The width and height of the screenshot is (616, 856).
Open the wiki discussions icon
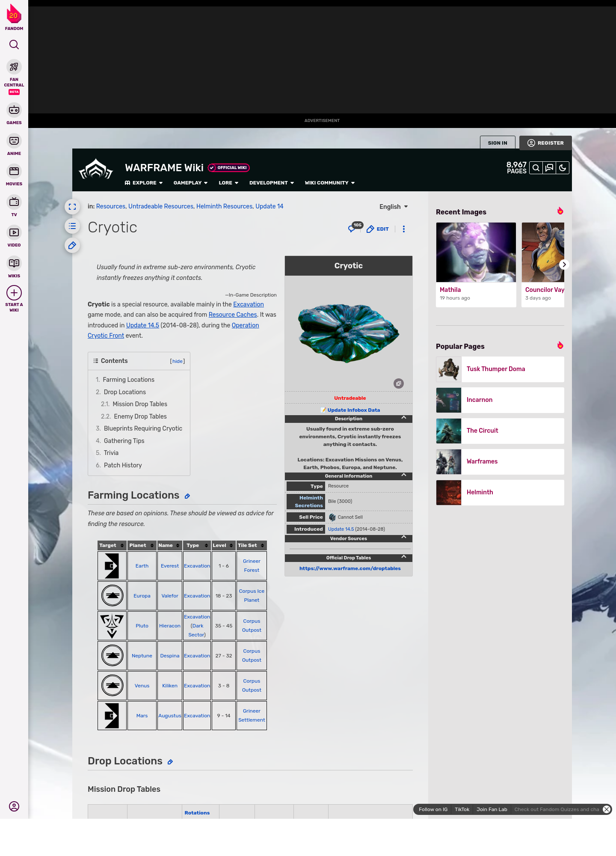point(549,168)
